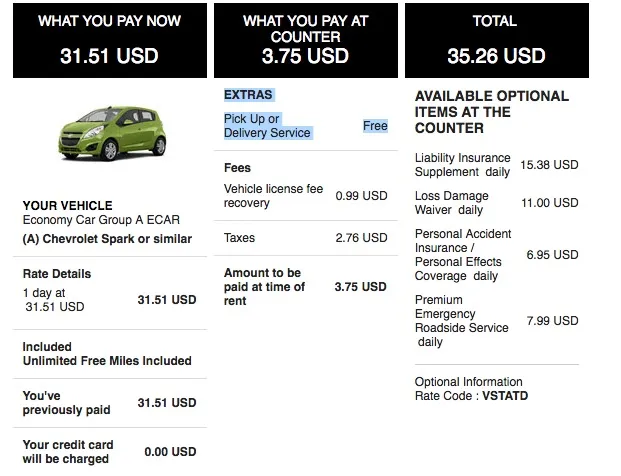Click the 0.00 USD credit card charge amount

[170, 452]
